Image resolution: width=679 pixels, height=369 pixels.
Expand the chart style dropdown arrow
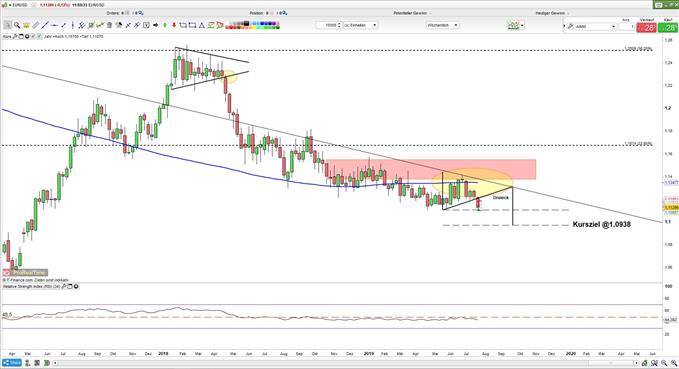coord(522,26)
